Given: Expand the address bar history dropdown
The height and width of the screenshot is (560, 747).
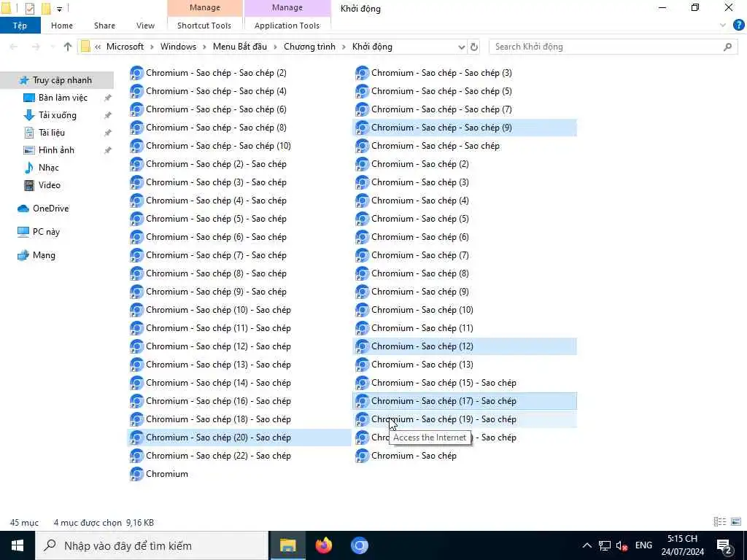Looking at the screenshot, I should (x=461, y=47).
